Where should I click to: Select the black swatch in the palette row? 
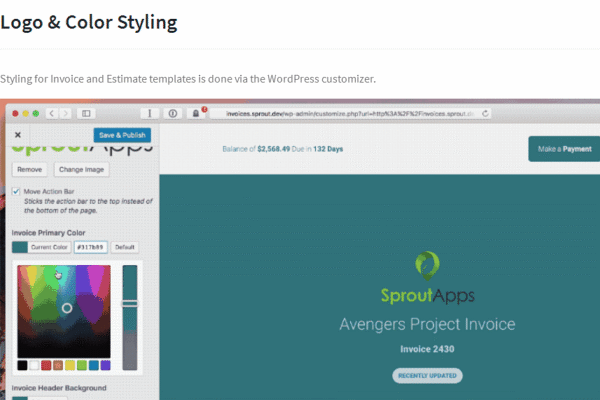tap(22, 366)
